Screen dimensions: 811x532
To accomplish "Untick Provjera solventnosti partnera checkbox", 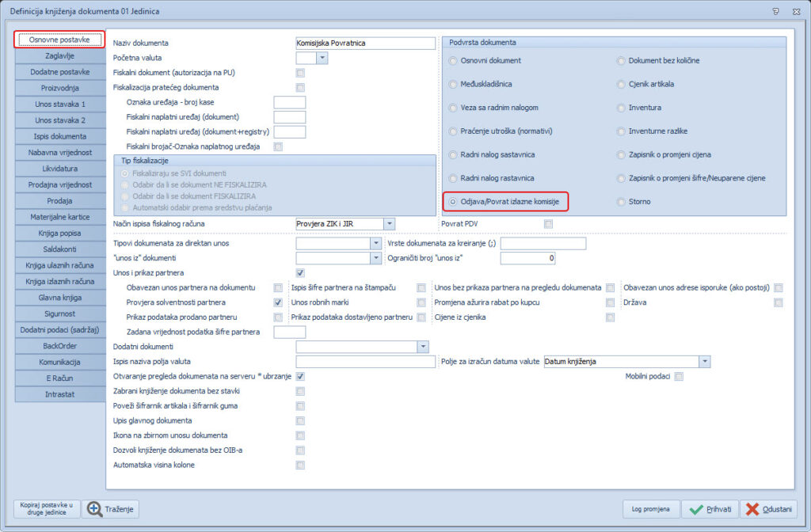I will (278, 302).
